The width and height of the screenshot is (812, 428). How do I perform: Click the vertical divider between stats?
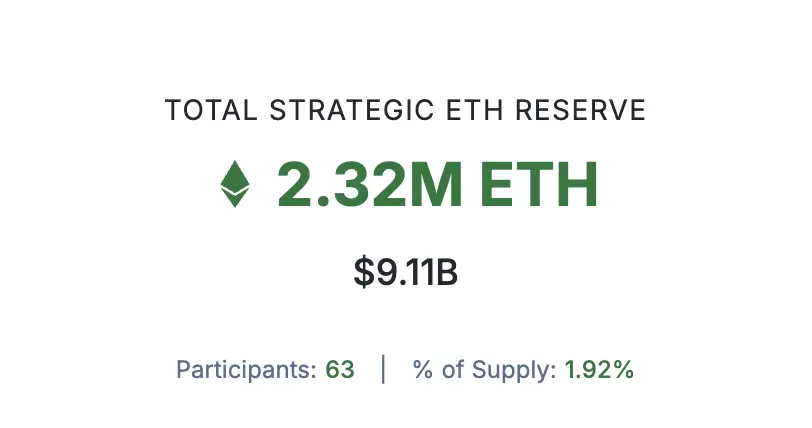383,369
